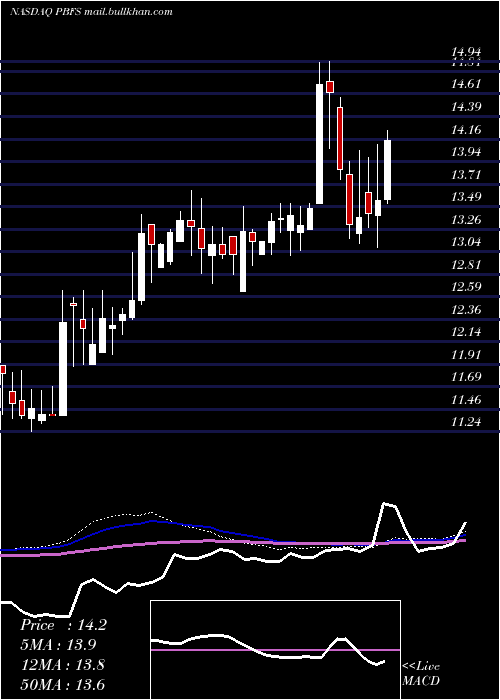Select the 11.46 price axis label
The height and width of the screenshot is (700, 500).
466,400
